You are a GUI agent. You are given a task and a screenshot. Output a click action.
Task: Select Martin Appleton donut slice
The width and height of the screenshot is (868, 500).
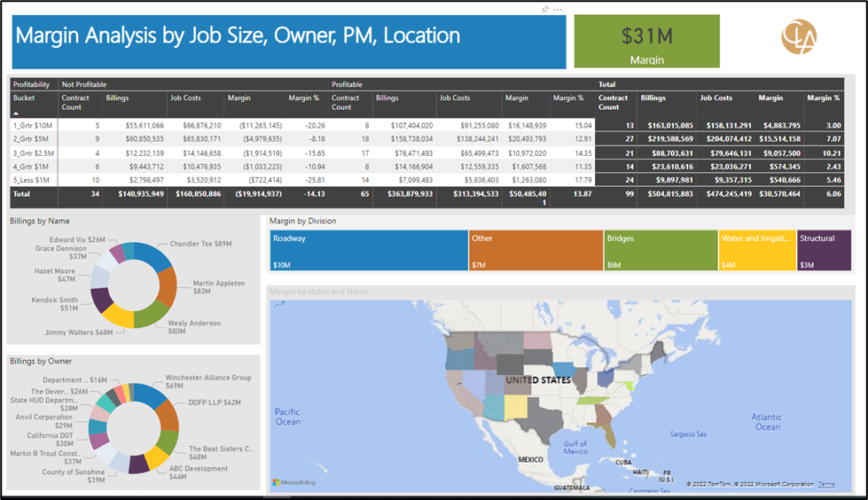click(167, 285)
